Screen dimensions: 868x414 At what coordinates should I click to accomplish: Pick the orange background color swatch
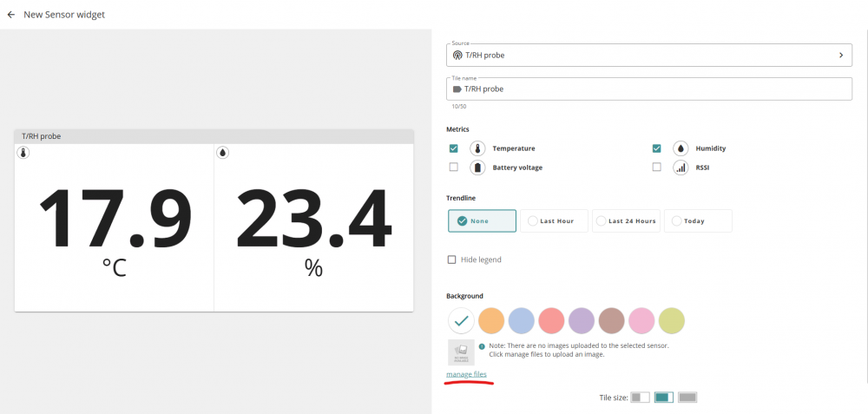491,320
